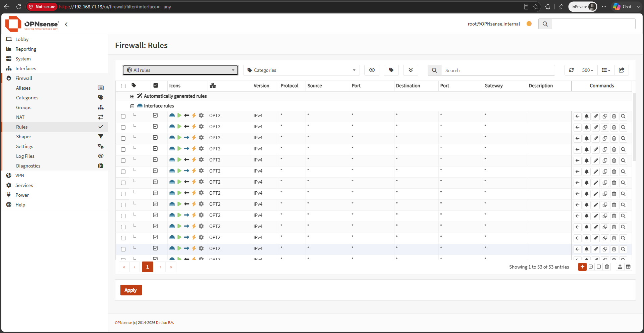Click the Aliases list icon in sidebar
This screenshot has width=644, height=333.
click(x=101, y=88)
